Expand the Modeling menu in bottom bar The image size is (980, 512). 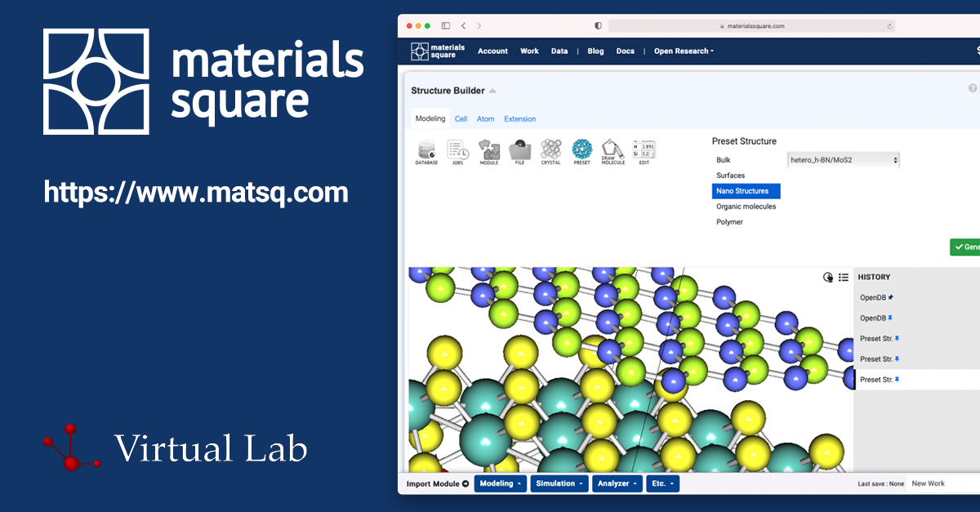click(x=500, y=483)
